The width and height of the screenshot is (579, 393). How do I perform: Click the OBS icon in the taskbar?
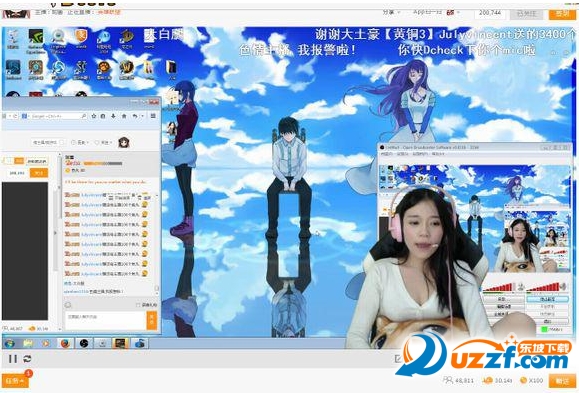coord(84,344)
